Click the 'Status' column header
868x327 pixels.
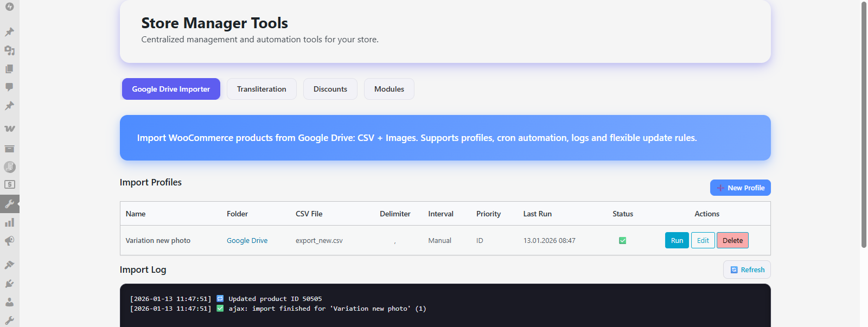point(623,214)
